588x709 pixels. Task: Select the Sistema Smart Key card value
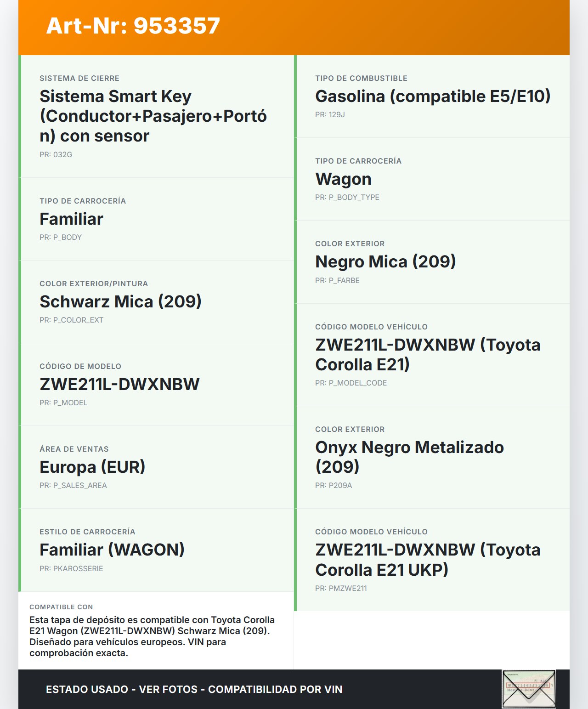point(153,116)
